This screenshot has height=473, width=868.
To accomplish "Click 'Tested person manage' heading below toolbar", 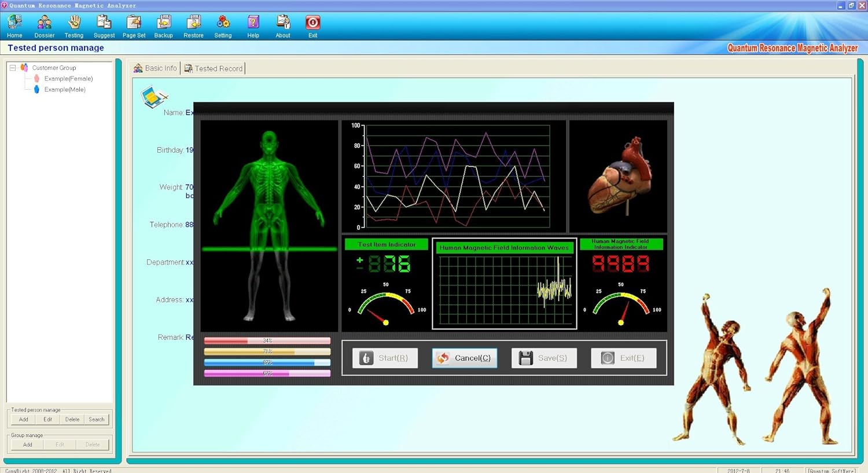I will 56,48.
